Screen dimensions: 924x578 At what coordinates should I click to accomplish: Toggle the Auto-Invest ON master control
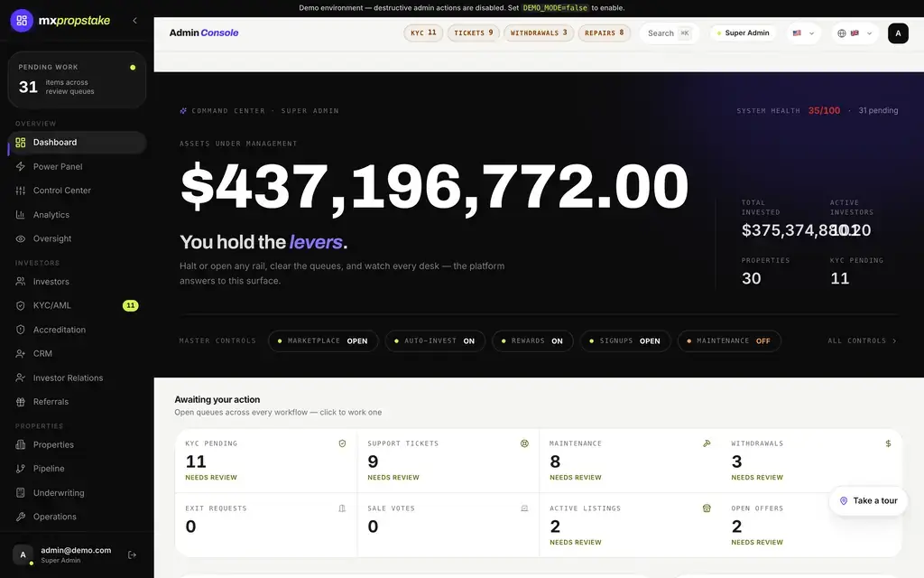tap(435, 340)
